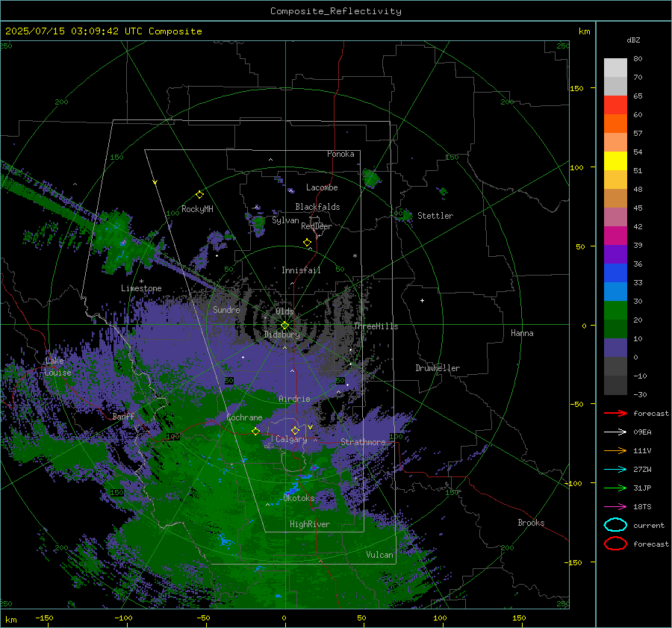Click the Composite_Reflectivity title text

coord(335,11)
